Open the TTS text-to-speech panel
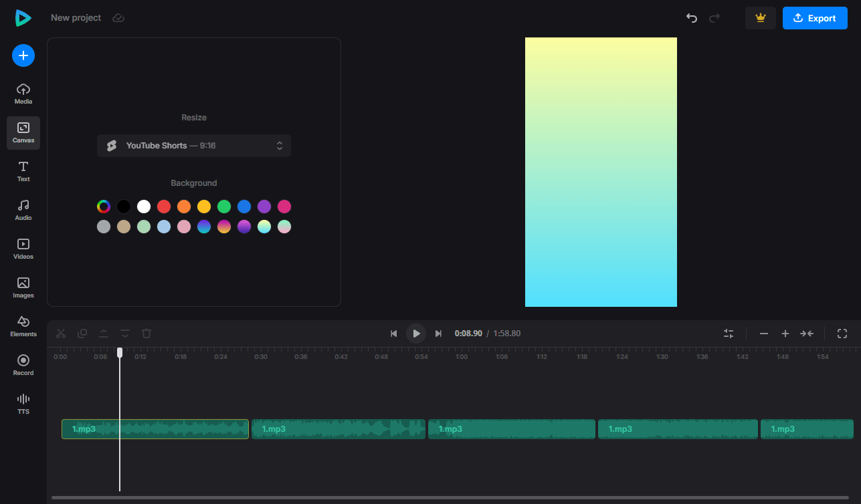Image resolution: width=861 pixels, height=504 pixels. (x=23, y=404)
